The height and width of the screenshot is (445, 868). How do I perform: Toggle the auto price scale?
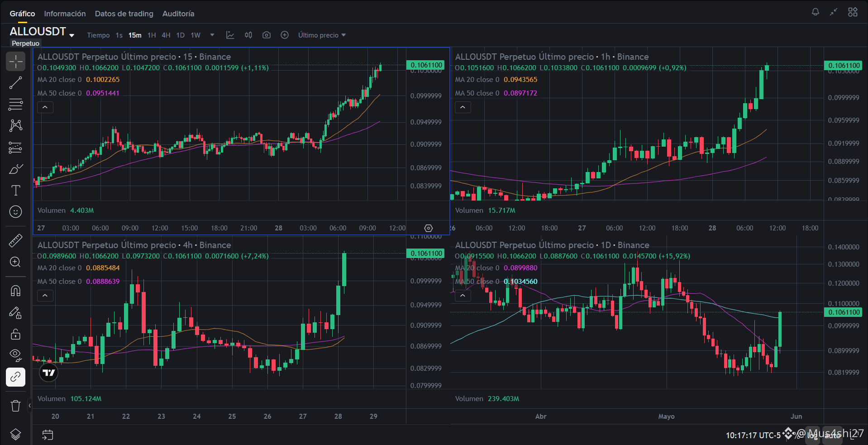click(832, 436)
